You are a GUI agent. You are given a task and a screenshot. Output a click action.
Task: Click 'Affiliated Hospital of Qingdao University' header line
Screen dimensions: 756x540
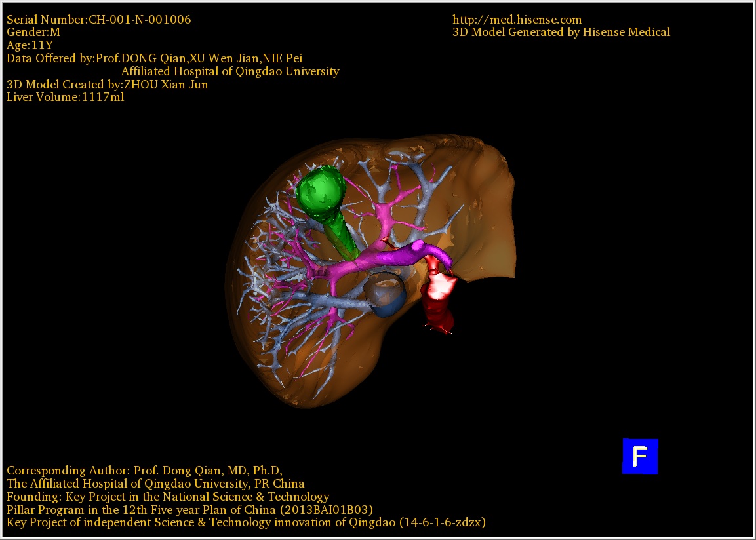pyautogui.click(x=230, y=71)
